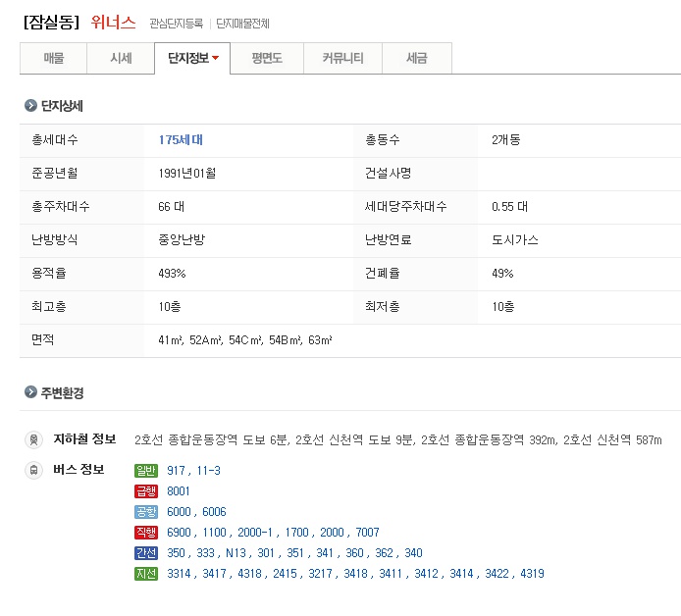This screenshot has width=681, height=616.
Task: Switch to the 시세 tab
Action: [x=121, y=58]
